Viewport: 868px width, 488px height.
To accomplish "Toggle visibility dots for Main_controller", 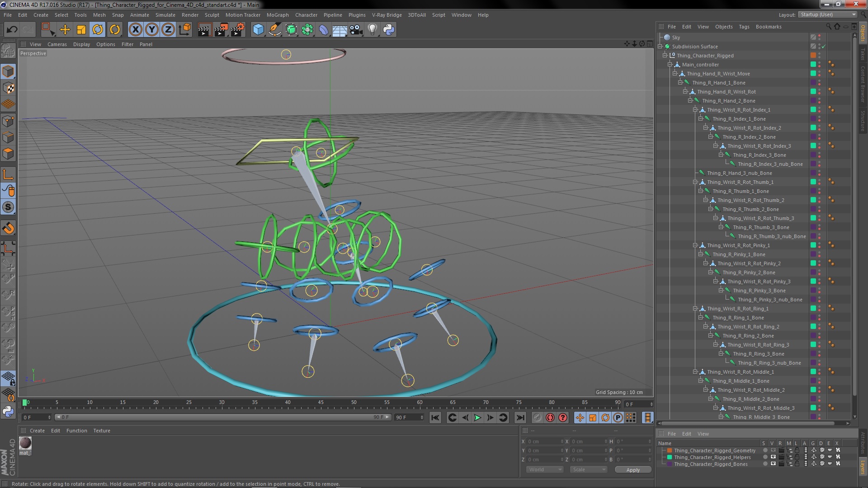I will tap(820, 65).
